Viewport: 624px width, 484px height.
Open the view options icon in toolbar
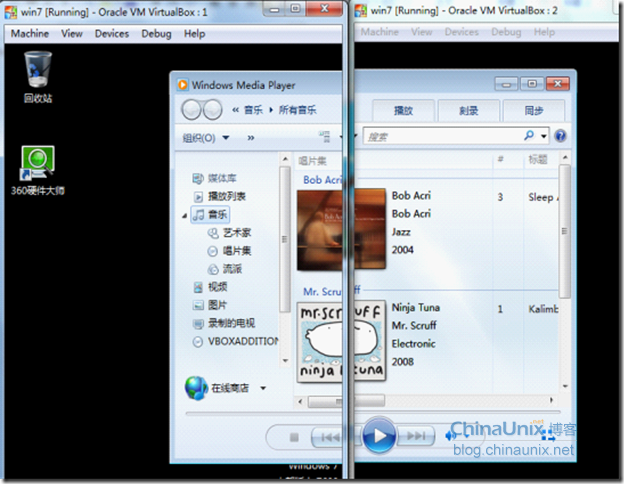pos(325,137)
